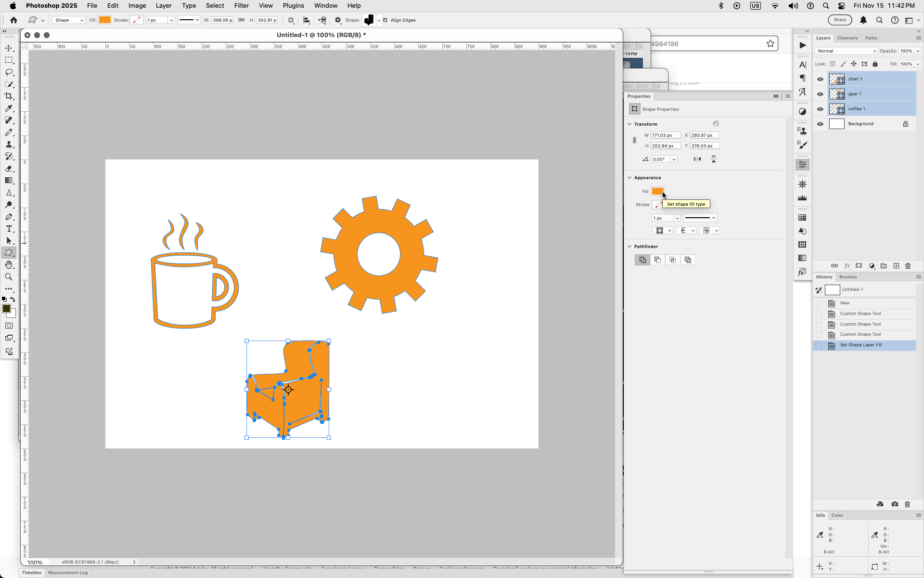Click the Delete layer trash icon
Image resolution: width=924 pixels, height=578 pixels.
point(908,265)
